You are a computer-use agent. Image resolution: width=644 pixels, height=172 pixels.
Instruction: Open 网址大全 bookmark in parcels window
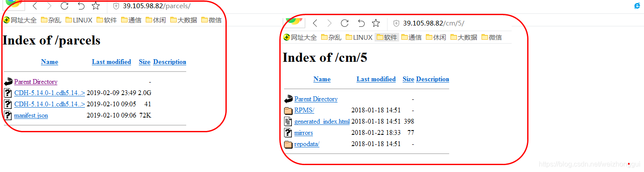click(20, 20)
